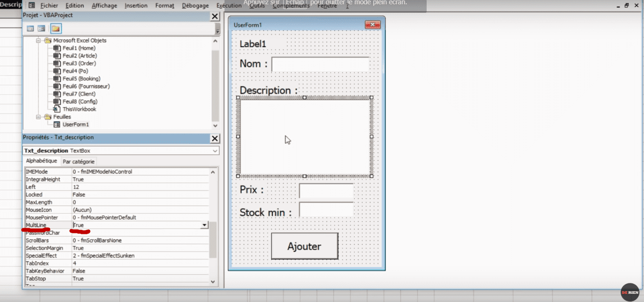Viewport: 644px width, 302px height.
Task: Close the Projet - VBAProject panel
Action: (215, 16)
